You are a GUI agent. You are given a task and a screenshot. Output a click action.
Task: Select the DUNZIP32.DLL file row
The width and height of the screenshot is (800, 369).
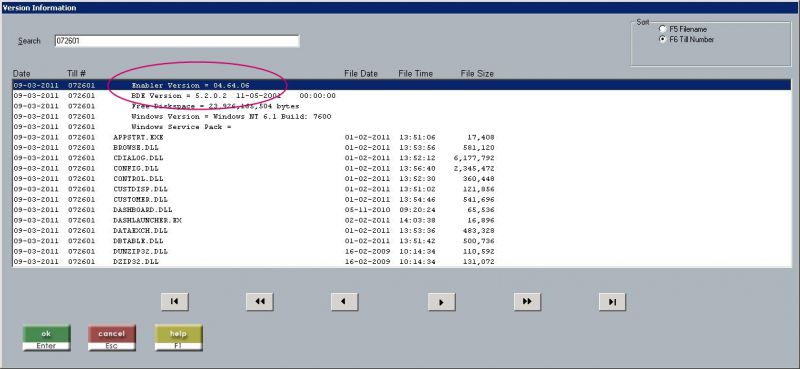coord(402,251)
